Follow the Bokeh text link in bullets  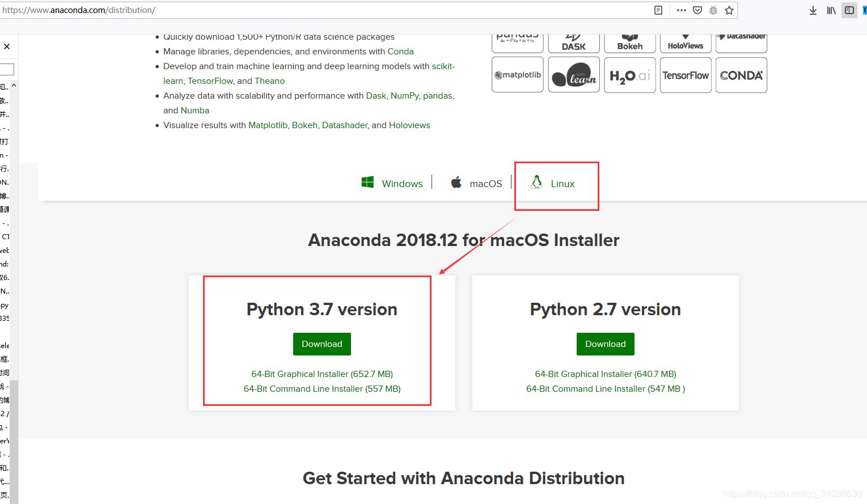click(304, 125)
